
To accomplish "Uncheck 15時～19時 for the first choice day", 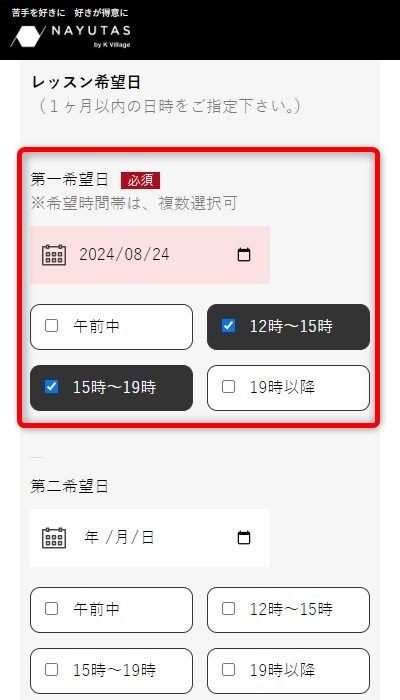I will pyautogui.click(x=111, y=388).
